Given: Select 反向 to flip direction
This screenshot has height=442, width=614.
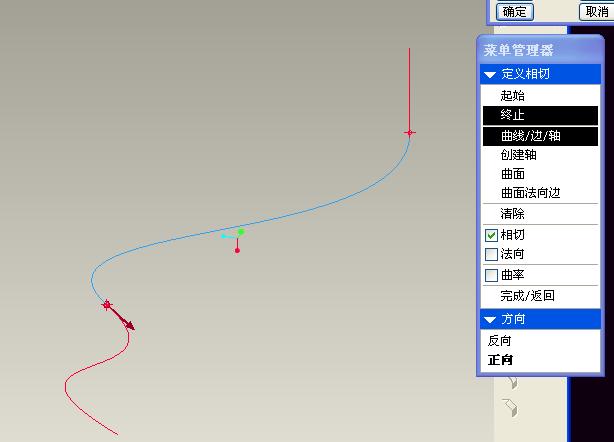Looking at the screenshot, I should (x=499, y=341).
